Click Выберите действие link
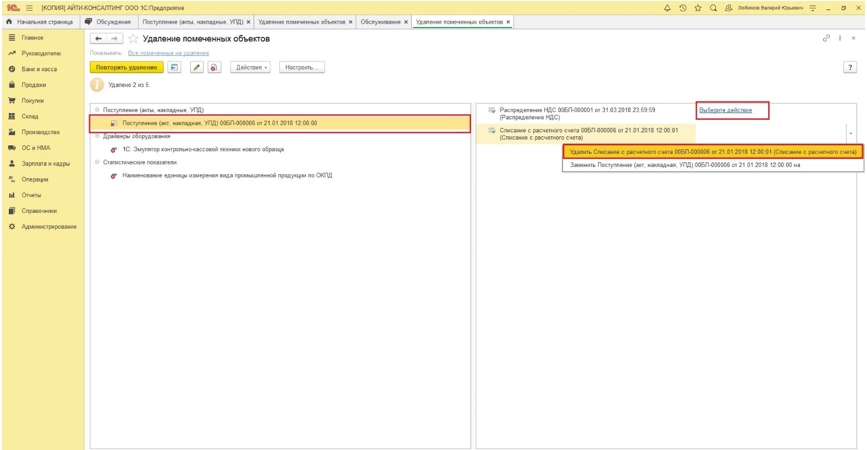This screenshot has width=867, height=450. point(725,110)
